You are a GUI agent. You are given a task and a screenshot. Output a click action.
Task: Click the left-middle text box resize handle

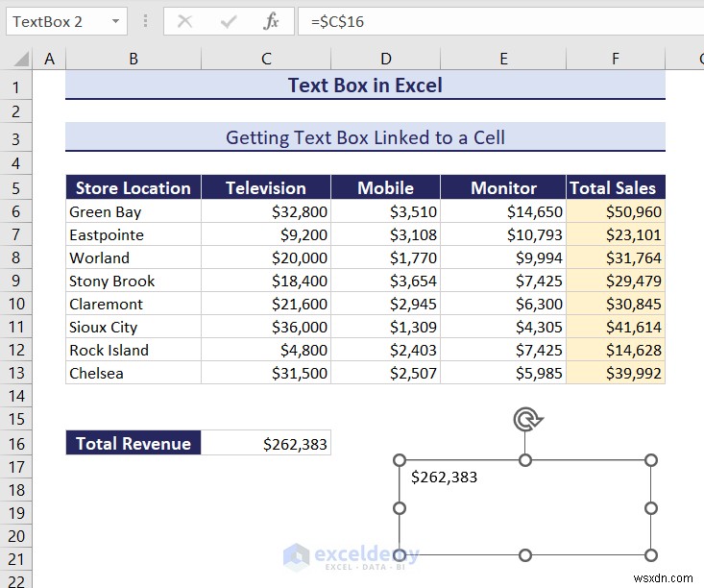pos(400,508)
